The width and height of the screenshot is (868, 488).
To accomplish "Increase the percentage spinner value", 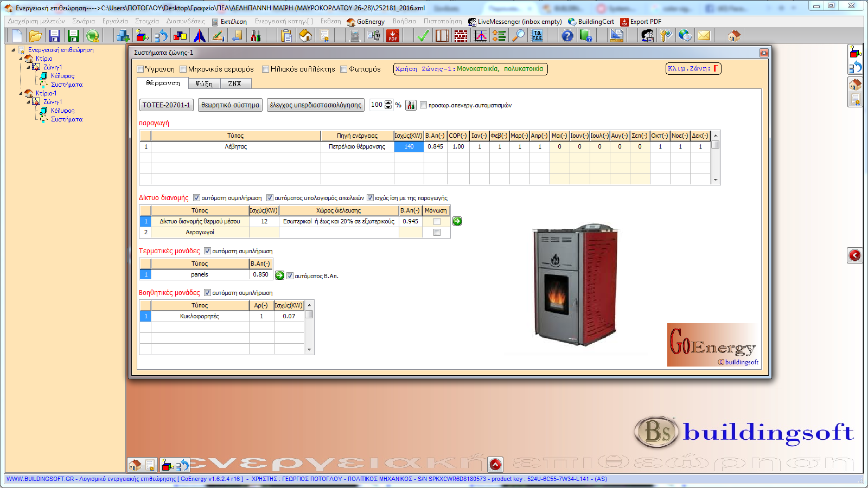I will [388, 102].
